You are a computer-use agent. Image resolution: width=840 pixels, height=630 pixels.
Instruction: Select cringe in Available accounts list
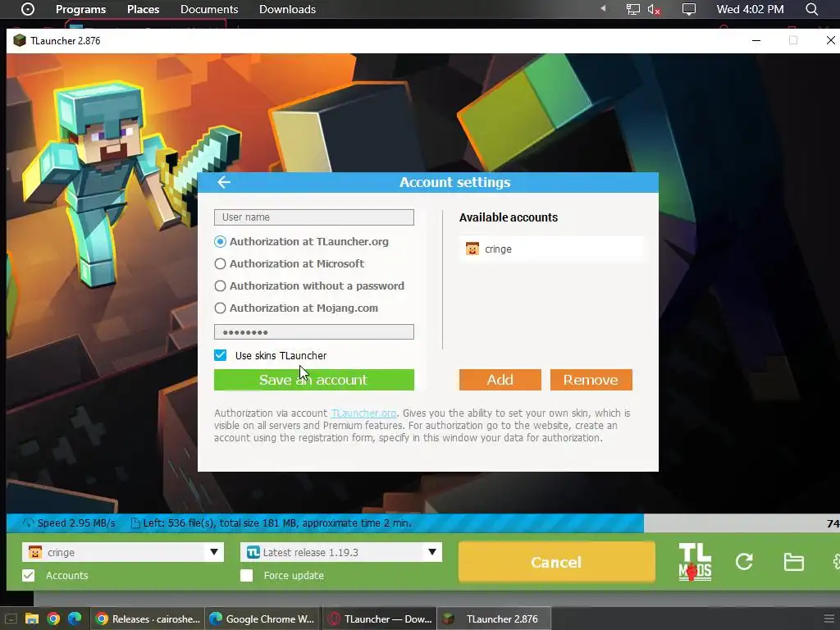pos(552,249)
